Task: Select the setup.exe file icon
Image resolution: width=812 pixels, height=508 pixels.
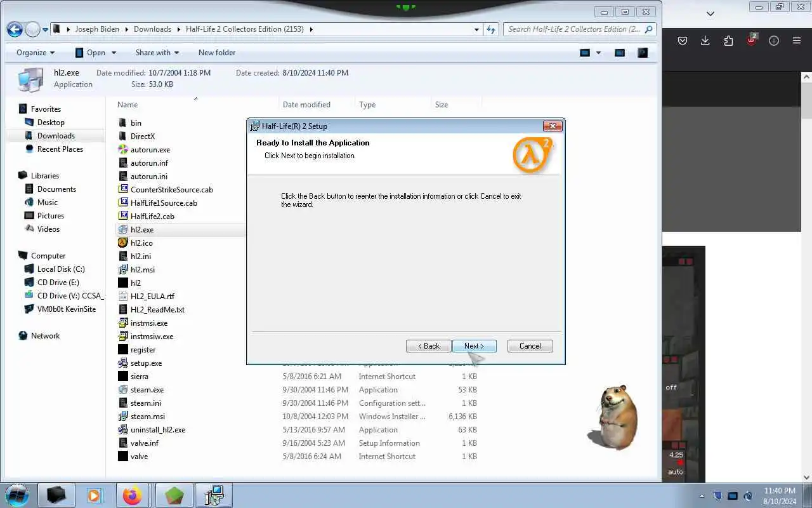Action: (x=123, y=363)
